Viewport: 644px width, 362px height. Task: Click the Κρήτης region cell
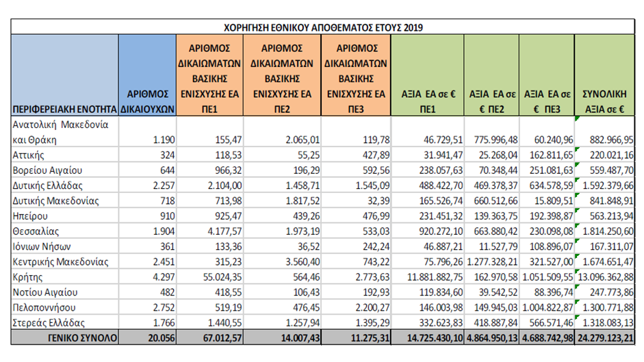point(30,276)
